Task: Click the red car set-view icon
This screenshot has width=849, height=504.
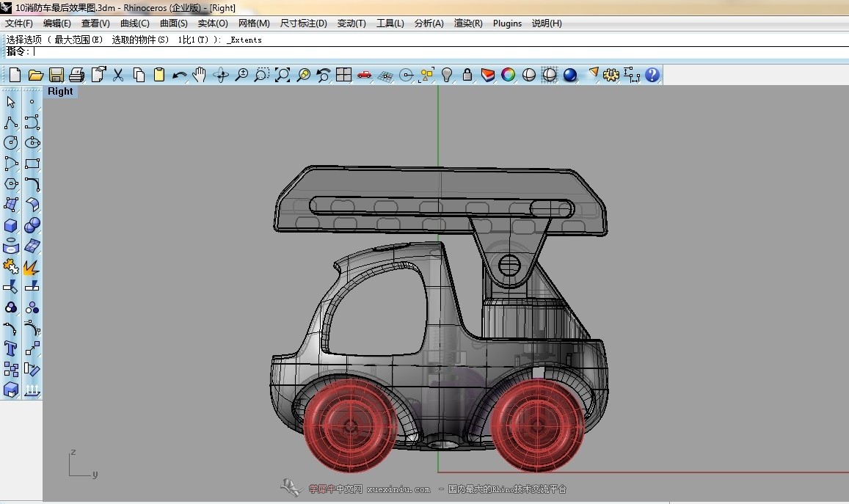Action: pyautogui.click(x=365, y=75)
